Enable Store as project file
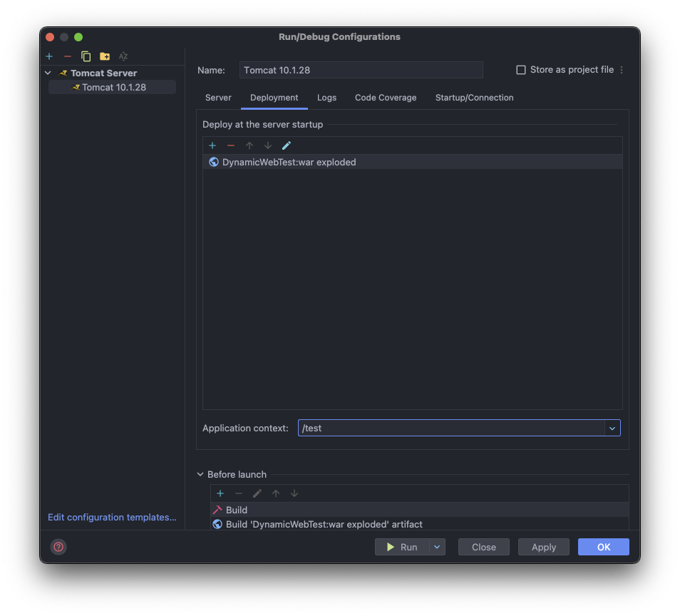This screenshot has width=680, height=616. pos(521,70)
